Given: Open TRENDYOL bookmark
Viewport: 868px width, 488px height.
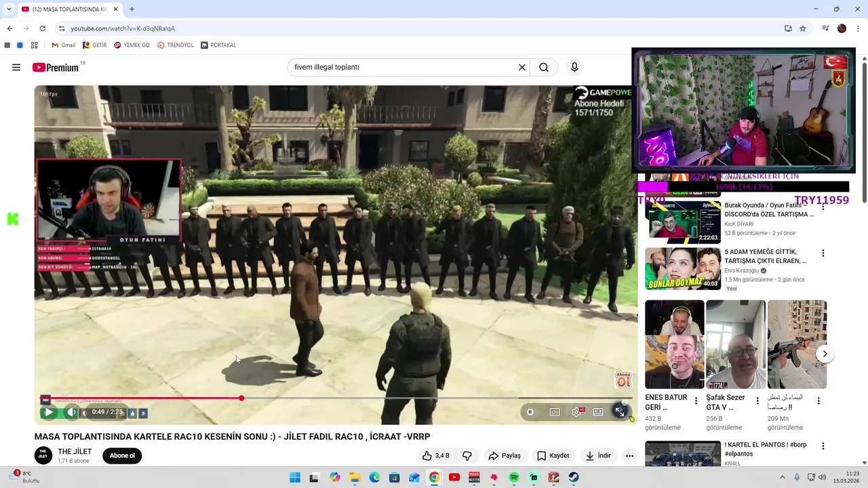Looking at the screenshot, I should [x=176, y=45].
